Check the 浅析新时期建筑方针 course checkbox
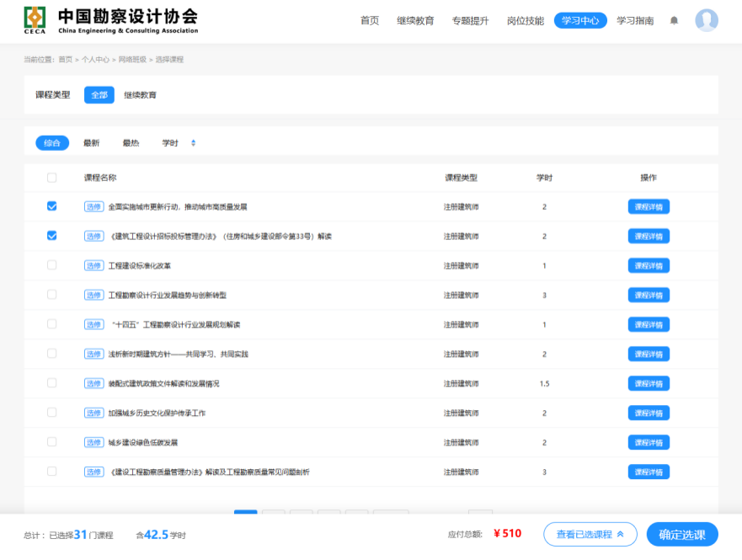The image size is (742, 560). click(52, 354)
